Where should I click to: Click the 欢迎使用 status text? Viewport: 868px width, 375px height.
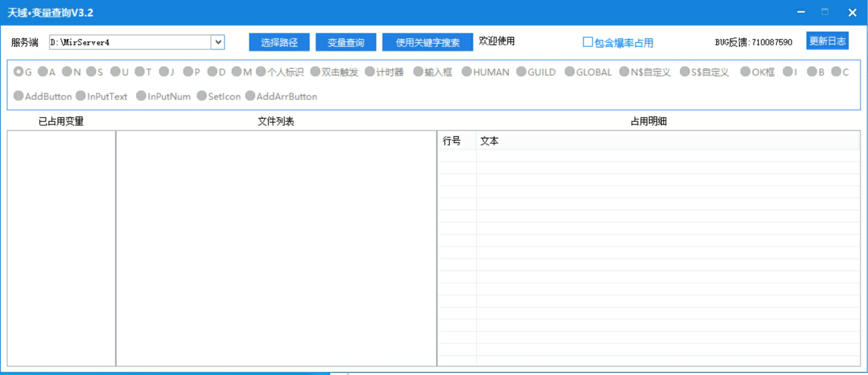point(497,41)
